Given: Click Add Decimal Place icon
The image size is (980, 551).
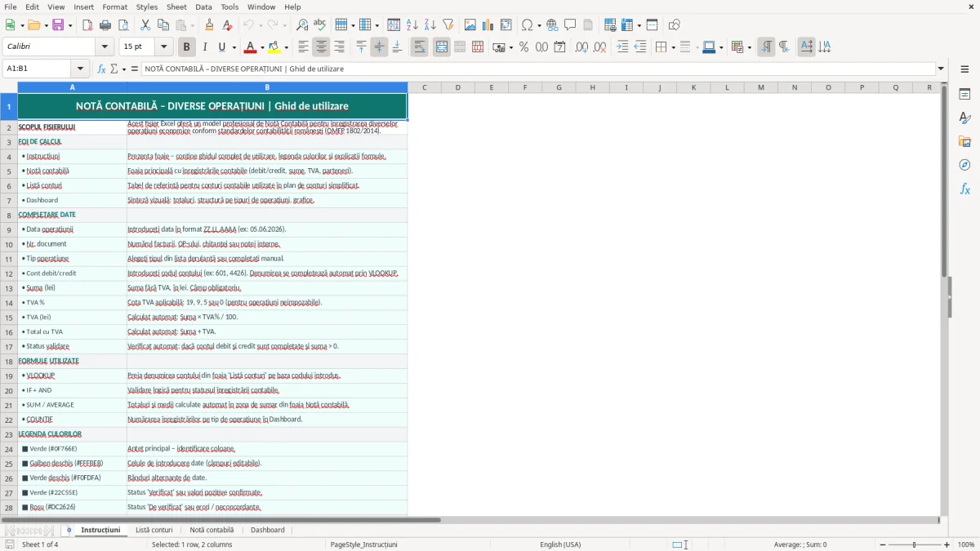Looking at the screenshot, I should click(581, 47).
